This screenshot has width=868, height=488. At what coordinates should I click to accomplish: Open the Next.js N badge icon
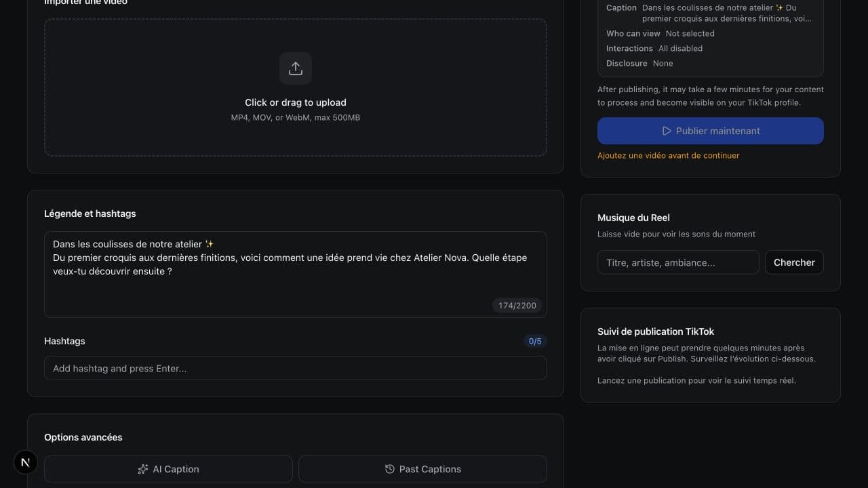25,462
